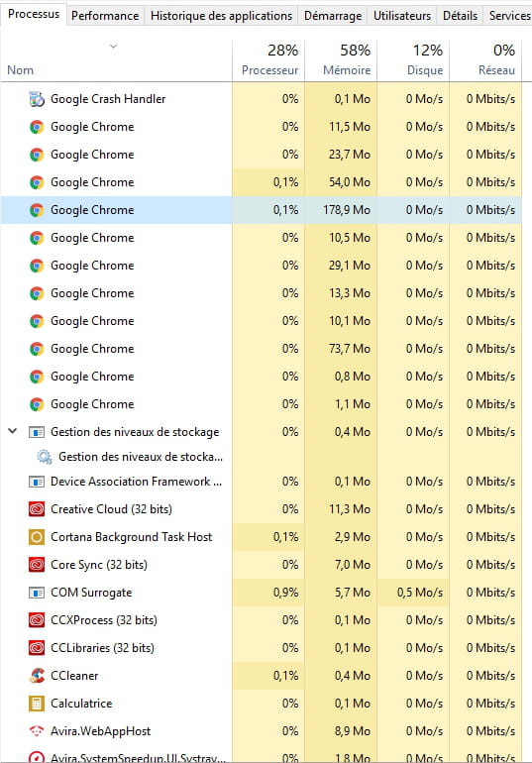This screenshot has height=763, width=532.
Task: Collapse Gestion des niveaux de stockage group
Action: coord(13,431)
